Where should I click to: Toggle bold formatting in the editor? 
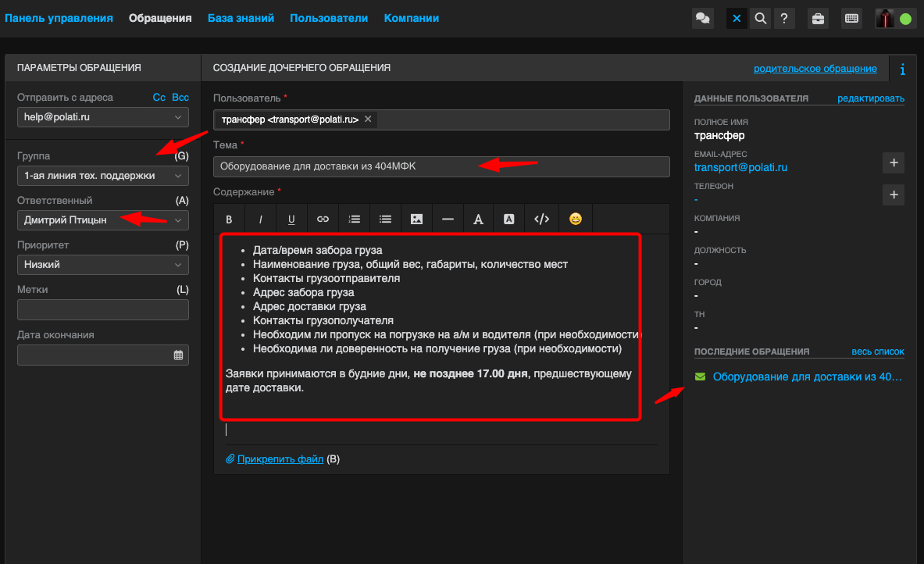[x=230, y=220]
